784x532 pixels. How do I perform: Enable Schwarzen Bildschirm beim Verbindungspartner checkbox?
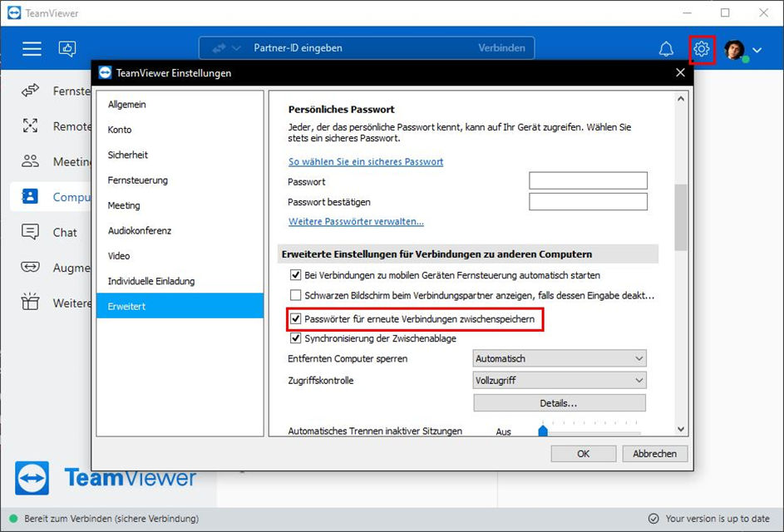[x=295, y=295]
